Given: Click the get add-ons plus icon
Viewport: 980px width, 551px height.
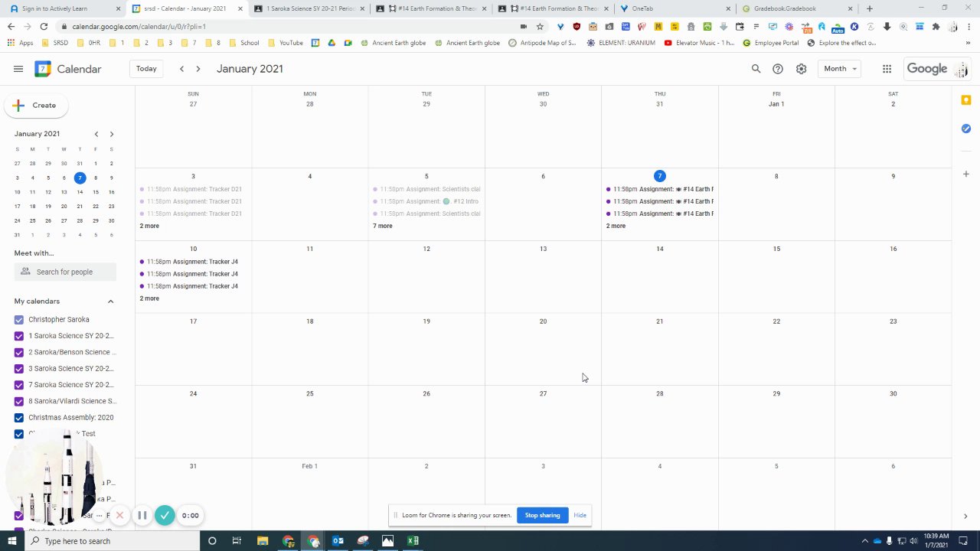Looking at the screenshot, I should (966, 174).
